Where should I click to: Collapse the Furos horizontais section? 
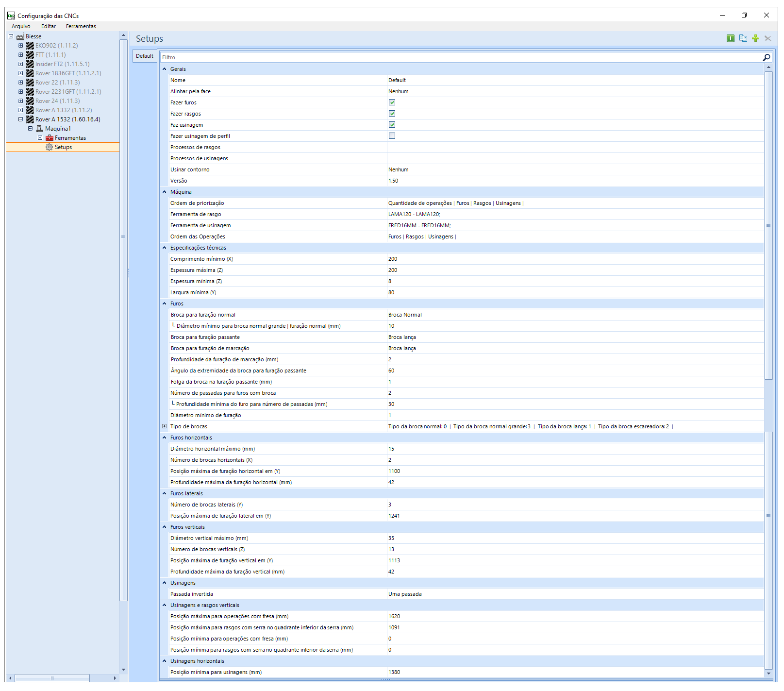(164, 438)
